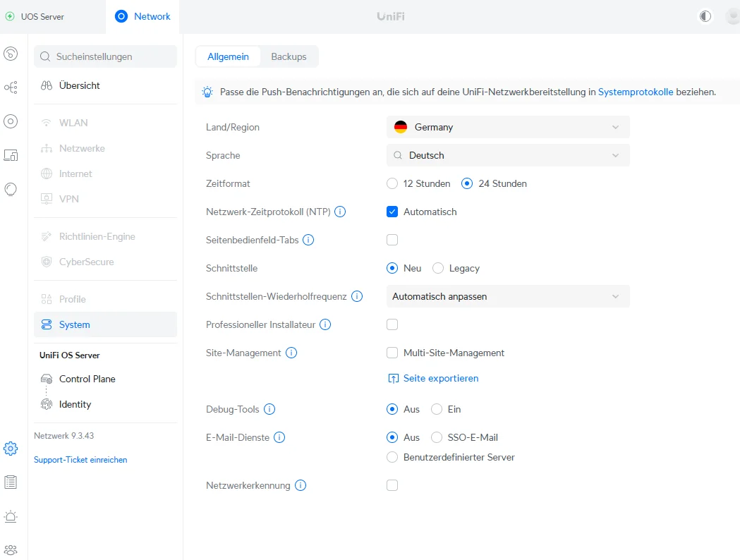Click the user avatar icon
The height and width of the screenshot is (560, 740).
733,16
